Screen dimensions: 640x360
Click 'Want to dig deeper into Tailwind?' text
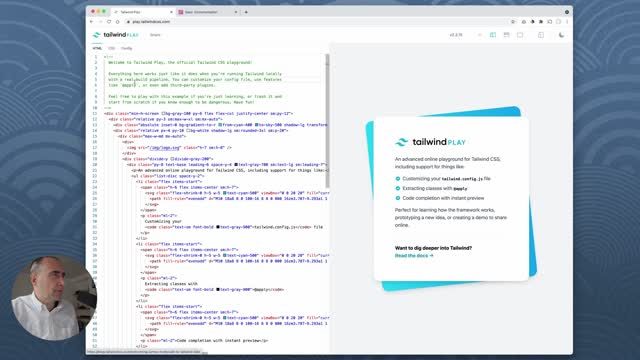click(433, 248)
